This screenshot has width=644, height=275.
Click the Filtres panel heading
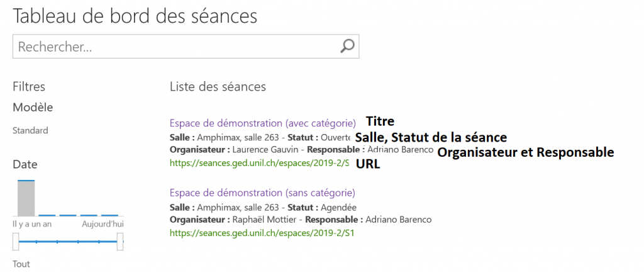(29, 87)
